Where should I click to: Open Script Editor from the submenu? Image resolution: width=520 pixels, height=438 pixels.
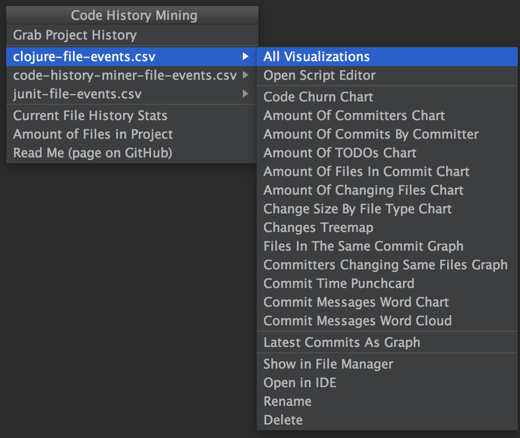point(387,75)
